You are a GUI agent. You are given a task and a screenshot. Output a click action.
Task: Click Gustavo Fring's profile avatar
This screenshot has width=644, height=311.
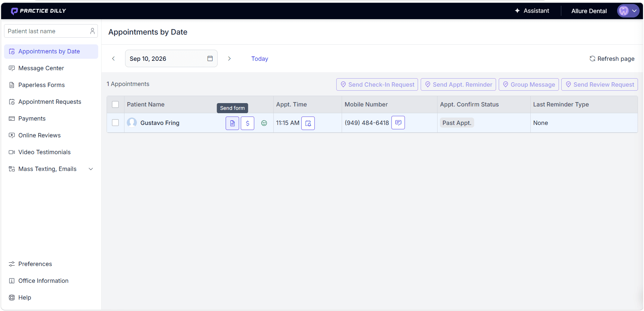click(132, 123)
